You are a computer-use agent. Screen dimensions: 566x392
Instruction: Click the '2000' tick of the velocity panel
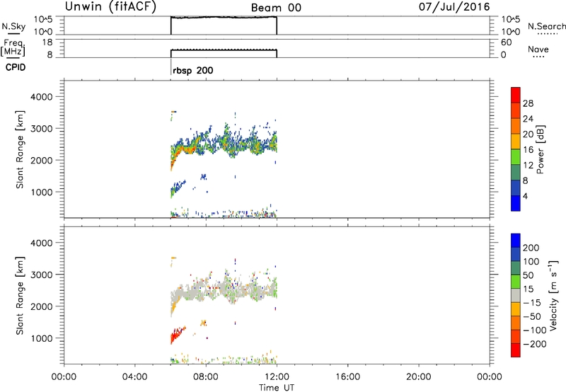(42, 306)
